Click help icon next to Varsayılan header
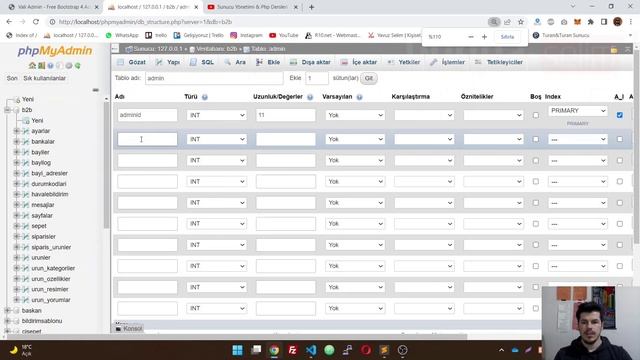The width and height of the screenshot is (640, 360). (x=359, y=97)
